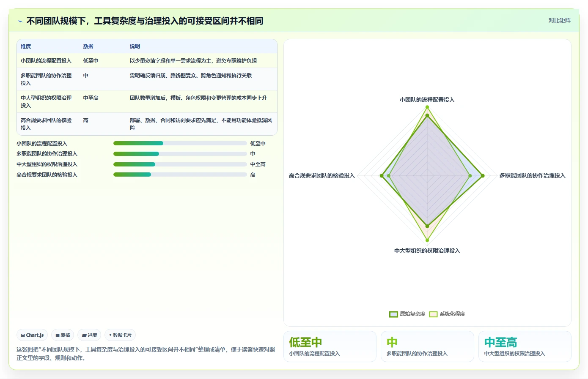Click the 说明 column header
Image resolution: width=588 pixels, height=379 pixels.
click(x=135, y=46)
